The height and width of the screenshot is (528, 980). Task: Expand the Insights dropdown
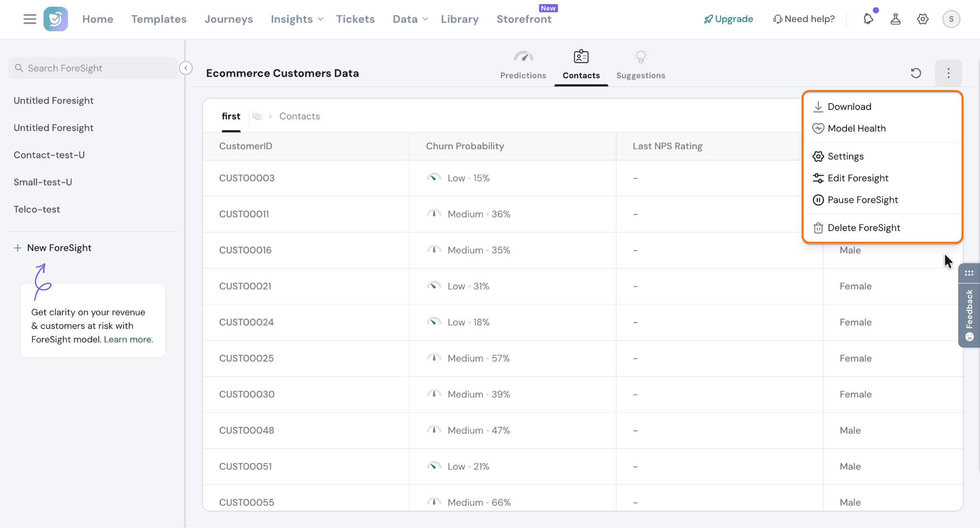click(297, 19)
